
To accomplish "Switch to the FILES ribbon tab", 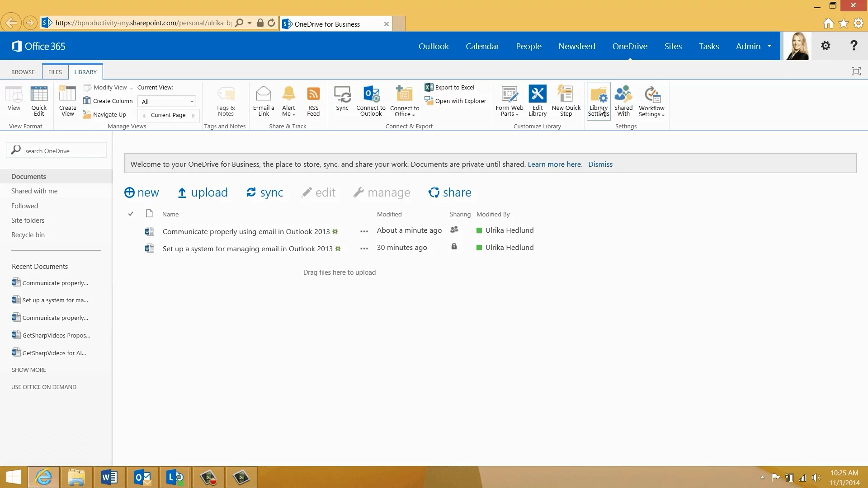I will click(x=55, y=72).
